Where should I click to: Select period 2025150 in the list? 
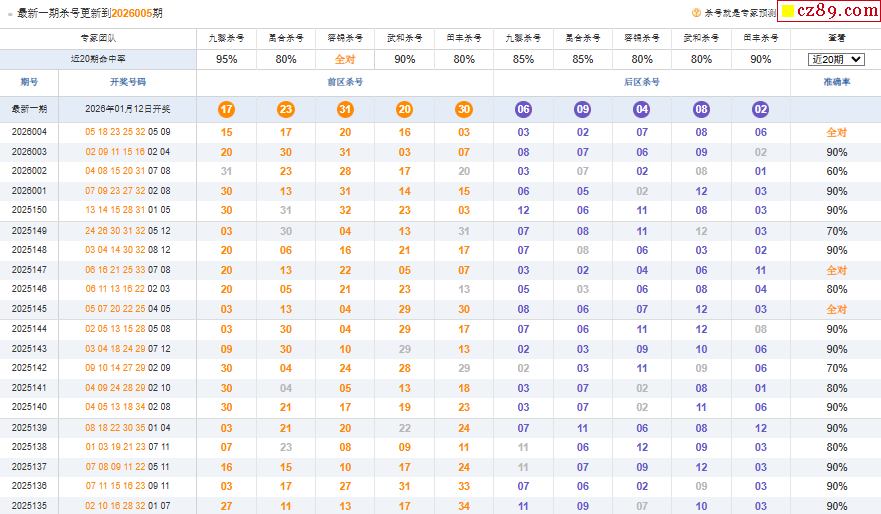[x=29, y=210]
